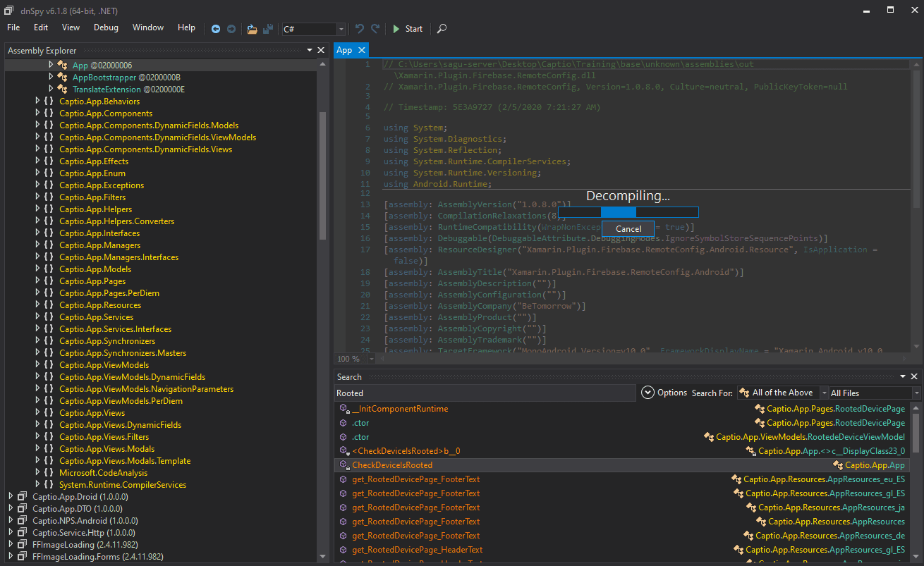Open the Window menu
Image resolution: width=924 pixels, height=566 pixels.
[x=148, y=27]
